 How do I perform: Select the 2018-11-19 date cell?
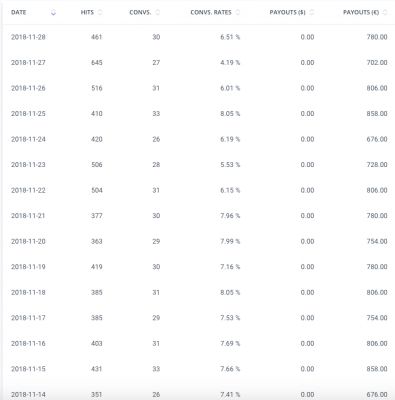[28, 267]
